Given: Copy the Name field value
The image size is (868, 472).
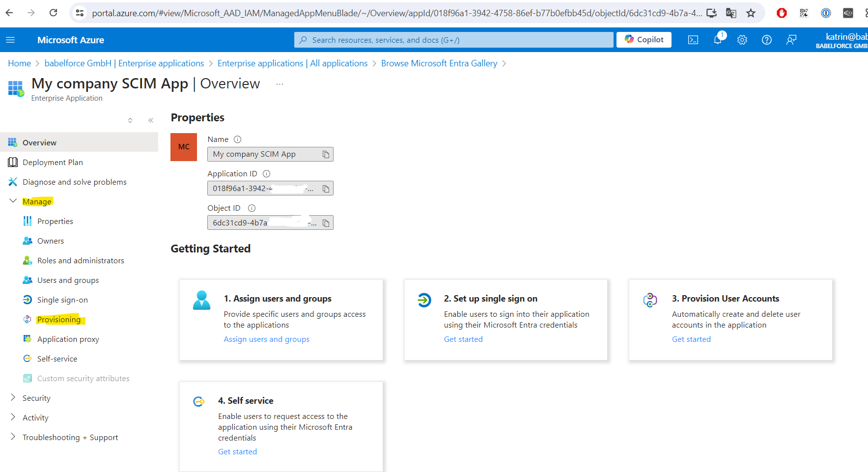Looking at the screenshot, I should tap(326, 154).
